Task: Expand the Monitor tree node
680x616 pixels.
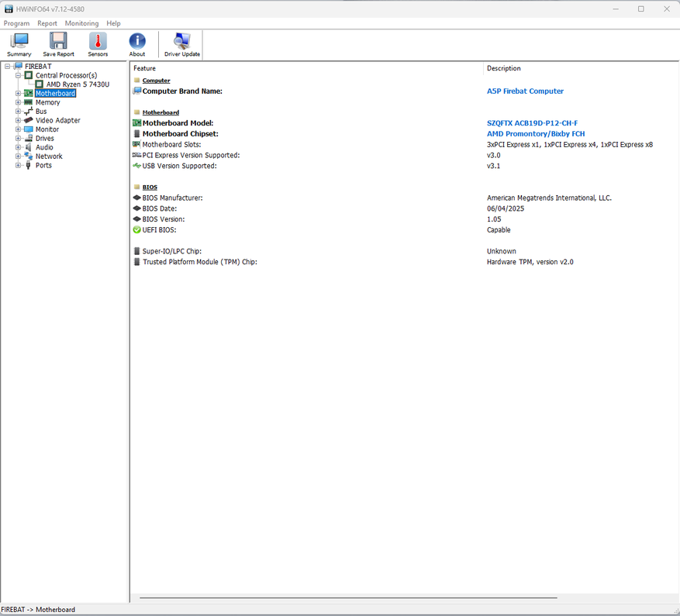Action: [x=18, y=129]
